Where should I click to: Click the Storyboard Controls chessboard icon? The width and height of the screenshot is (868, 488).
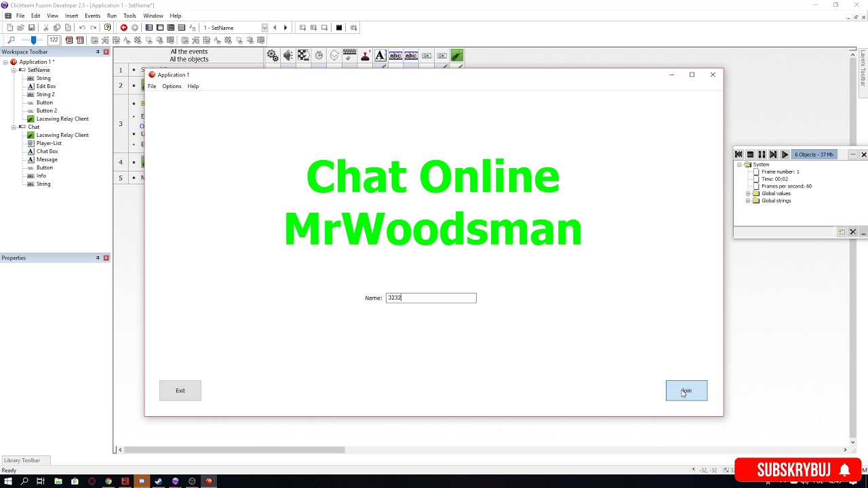click(303, 56)
